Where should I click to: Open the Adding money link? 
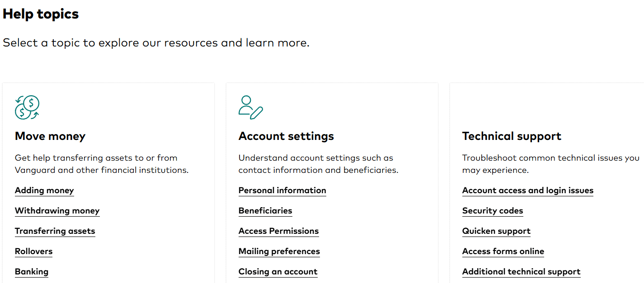(44, 190)
